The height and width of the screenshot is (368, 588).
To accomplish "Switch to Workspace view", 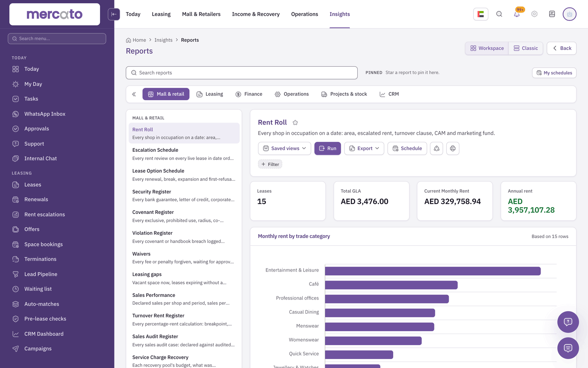I will 487,48.
